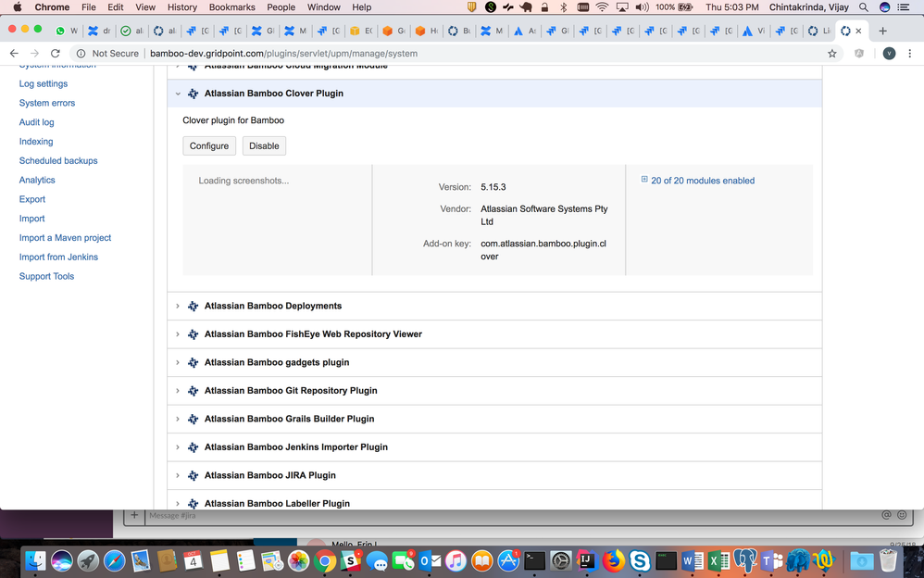This screenshot has height=578, width=924.
Task: View site info for Not Secure
Action: 107,54
